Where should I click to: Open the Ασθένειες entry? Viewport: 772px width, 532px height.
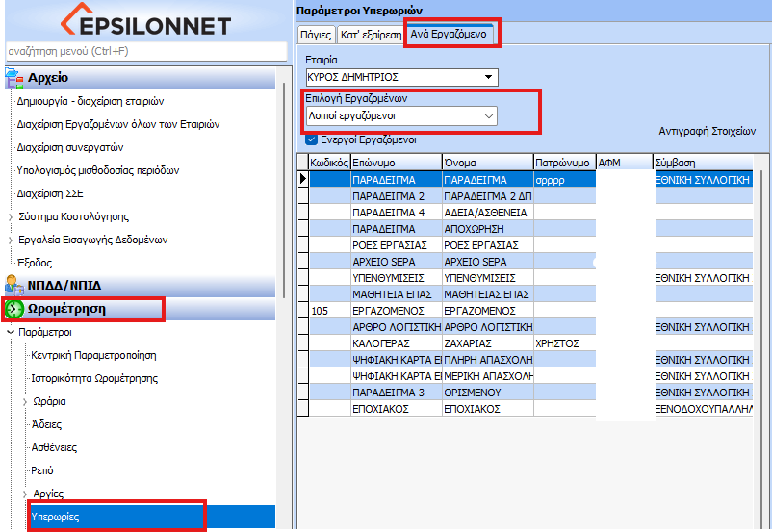tap(54, 448)
